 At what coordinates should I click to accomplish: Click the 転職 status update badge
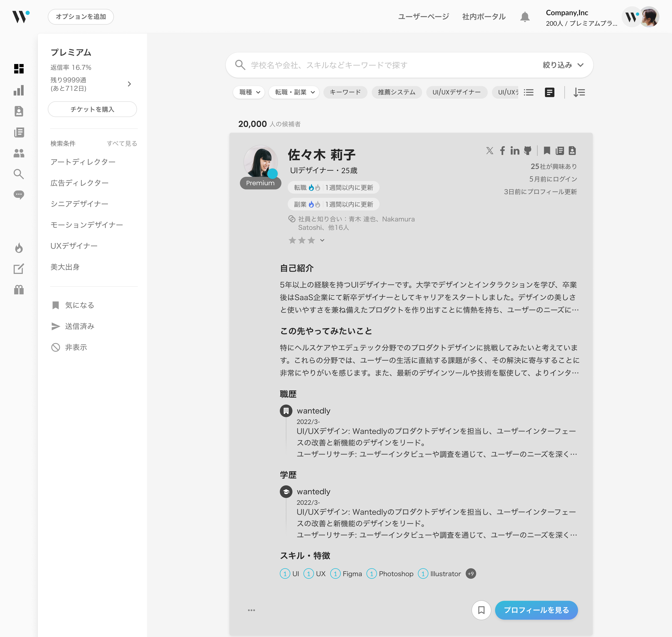pyautogui.click(x=334, y=187)
